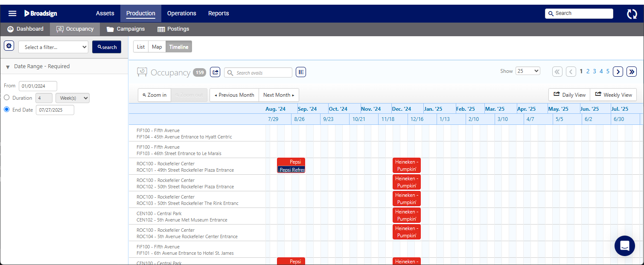Select Timeline view
Screen dimensions: 644x265
(179, 47)
